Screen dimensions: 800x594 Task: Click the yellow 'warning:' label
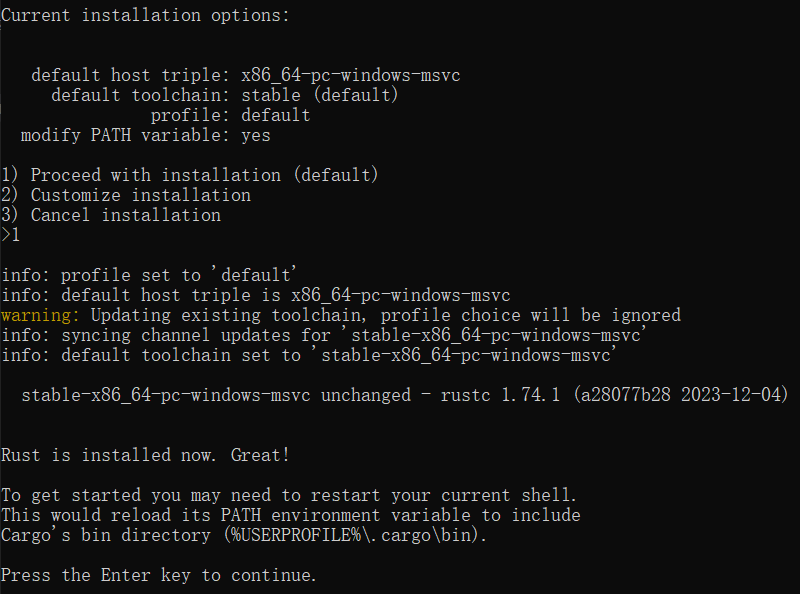pos(40,315)
